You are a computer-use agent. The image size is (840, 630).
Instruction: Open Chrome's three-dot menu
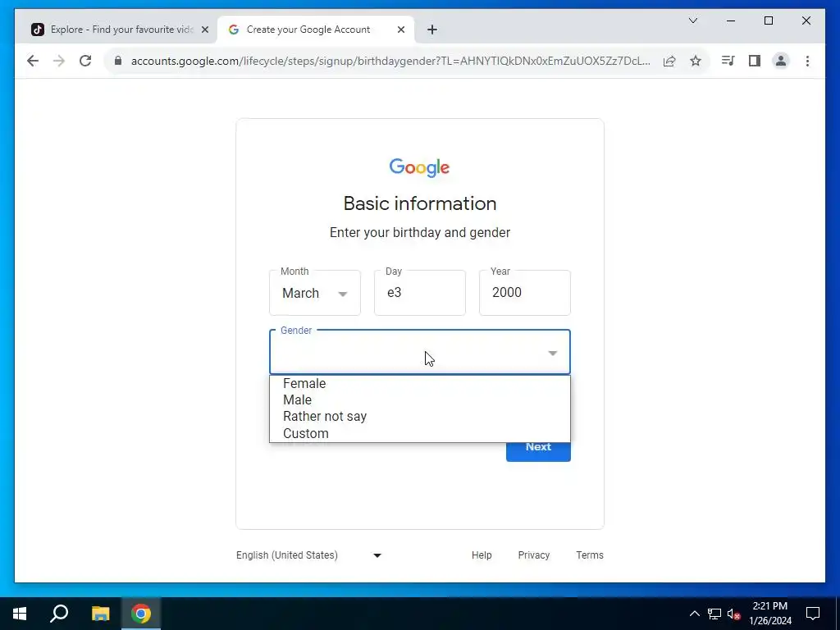point(807,61)
